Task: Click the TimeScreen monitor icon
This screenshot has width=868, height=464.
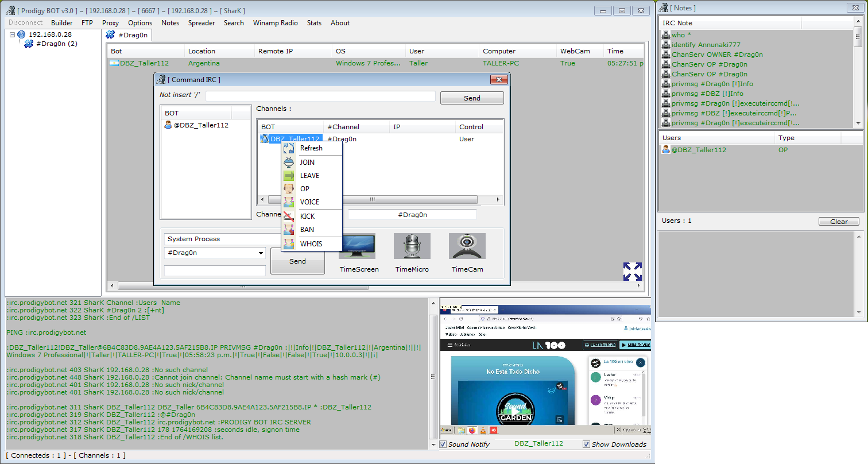Action: 357,246
